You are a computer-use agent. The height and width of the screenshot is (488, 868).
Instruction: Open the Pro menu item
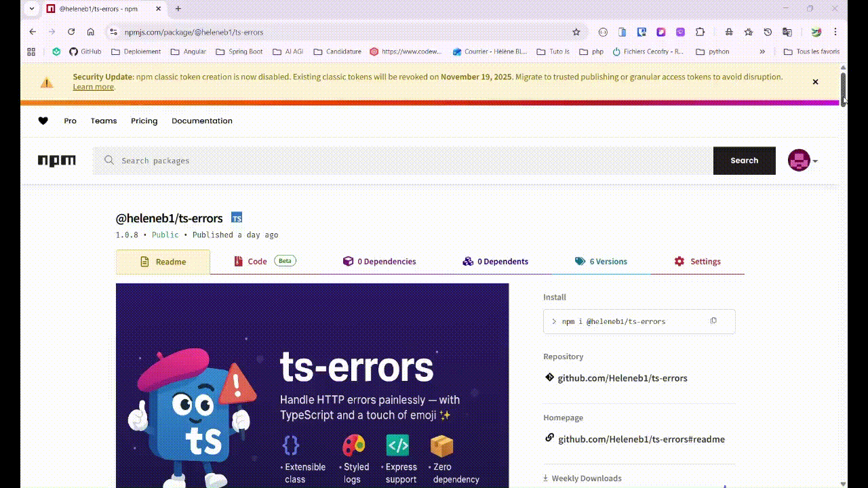[x=71, y=121]
